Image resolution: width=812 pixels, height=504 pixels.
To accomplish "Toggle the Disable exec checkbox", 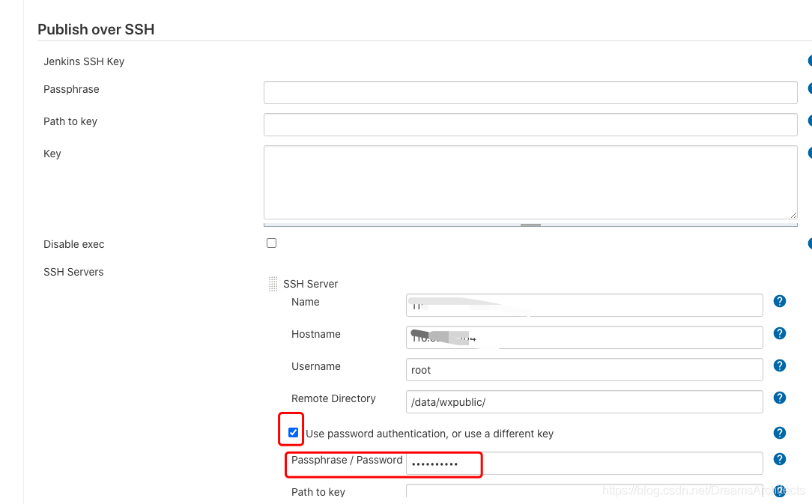I will pos(271,243).
